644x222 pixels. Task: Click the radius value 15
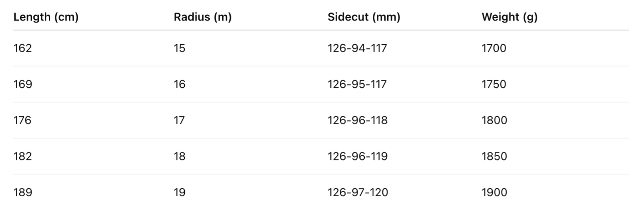[x=180, y=48]
